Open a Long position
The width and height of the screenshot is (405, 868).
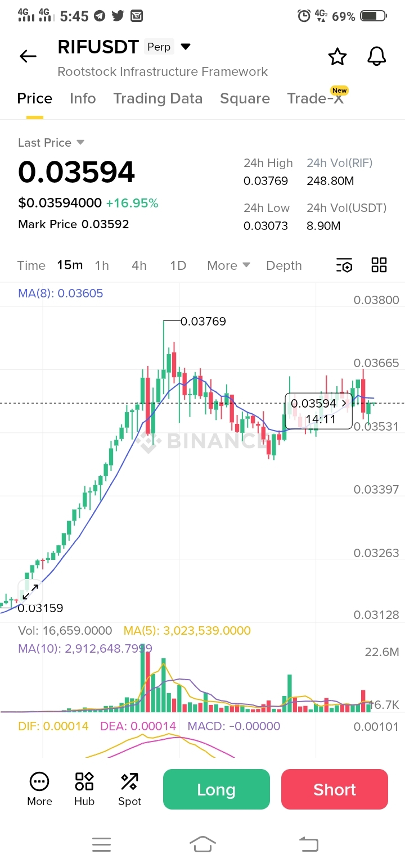tap(217, 789)
